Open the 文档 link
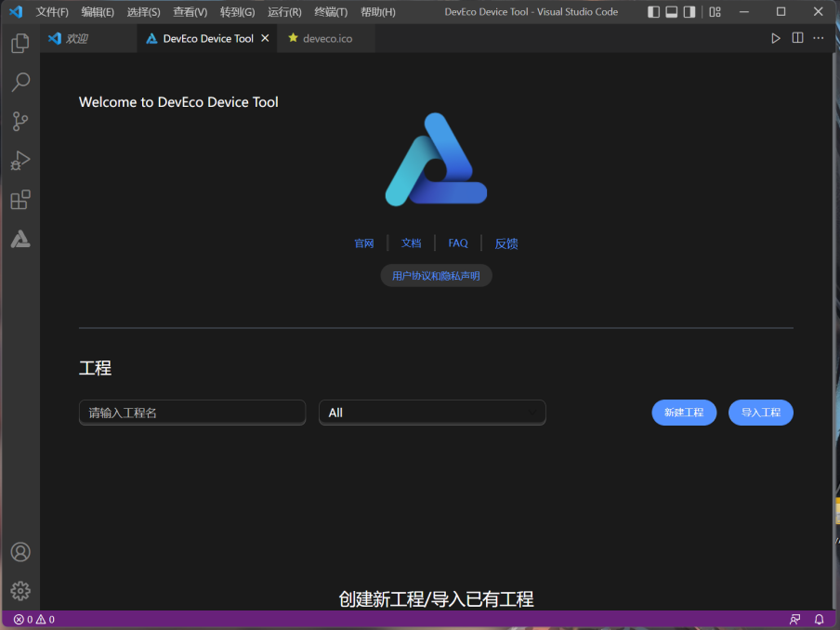Screen dimensions: 840x630 point(411,243)
